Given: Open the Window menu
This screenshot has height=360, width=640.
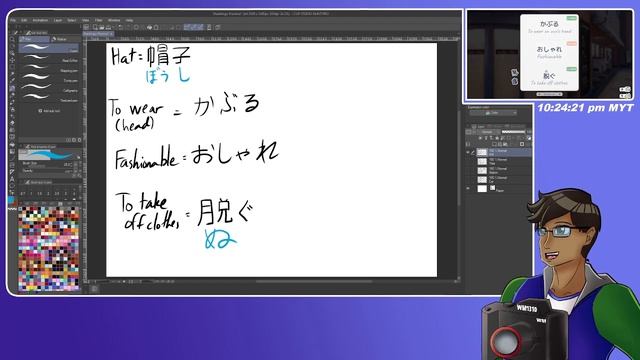Looking at the screenshot, I should (x=114, y=20).
